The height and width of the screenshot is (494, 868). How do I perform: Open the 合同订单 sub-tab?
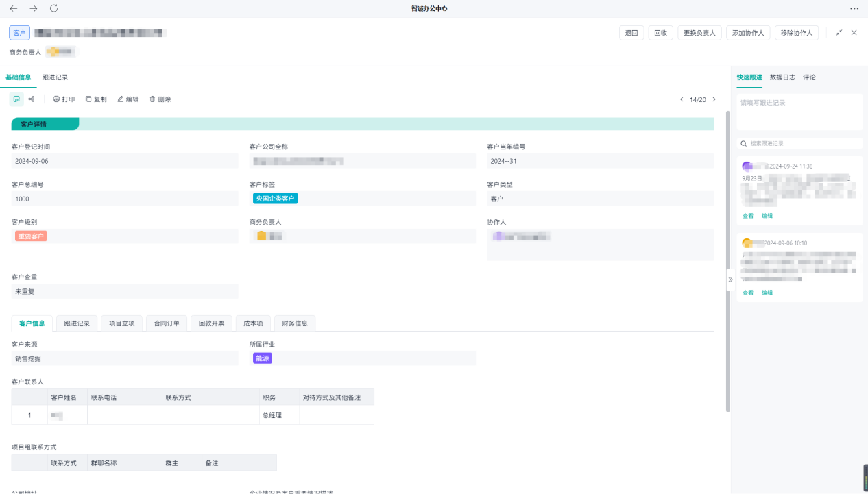pos(167,323)
